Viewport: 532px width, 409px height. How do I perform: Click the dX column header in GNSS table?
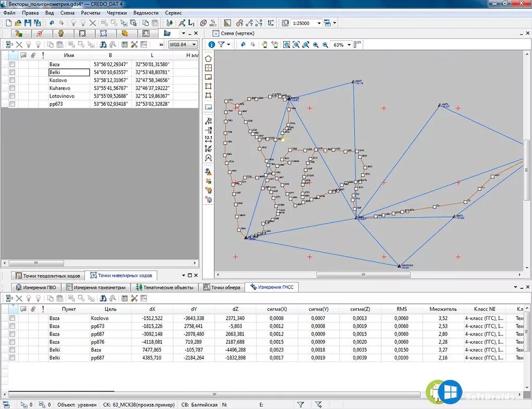click(152, 309)
